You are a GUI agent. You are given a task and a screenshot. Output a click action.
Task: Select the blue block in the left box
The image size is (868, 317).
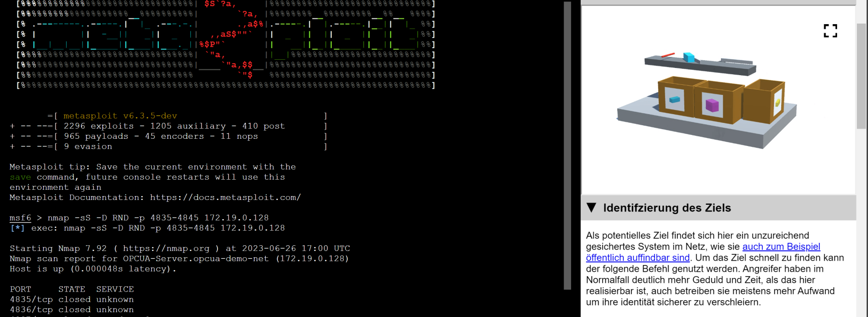tap(675, 99)
